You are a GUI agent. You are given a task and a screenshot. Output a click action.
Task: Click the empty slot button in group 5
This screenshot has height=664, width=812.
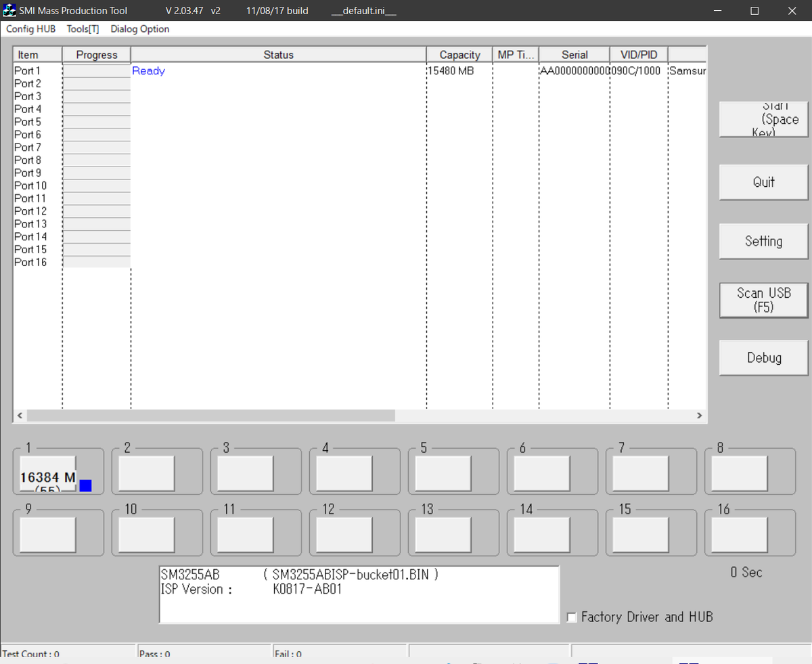443,473
